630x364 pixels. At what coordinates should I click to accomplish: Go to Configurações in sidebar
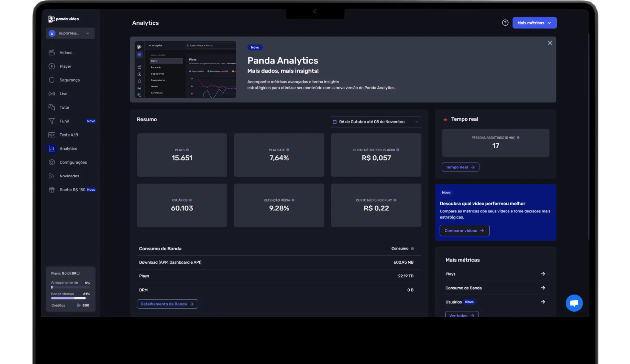pyautogui.click(x=73, y=162)
